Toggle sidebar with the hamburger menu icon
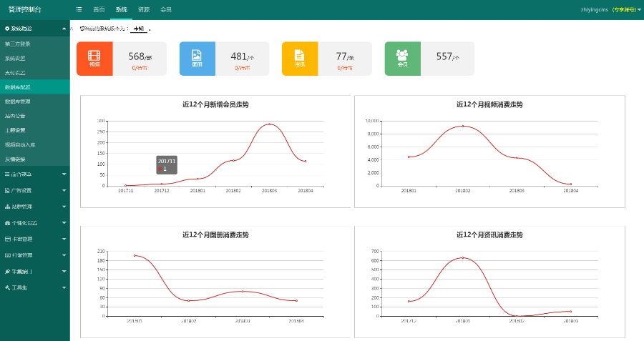Screen dimensions: 644x341 click(79, 9)
